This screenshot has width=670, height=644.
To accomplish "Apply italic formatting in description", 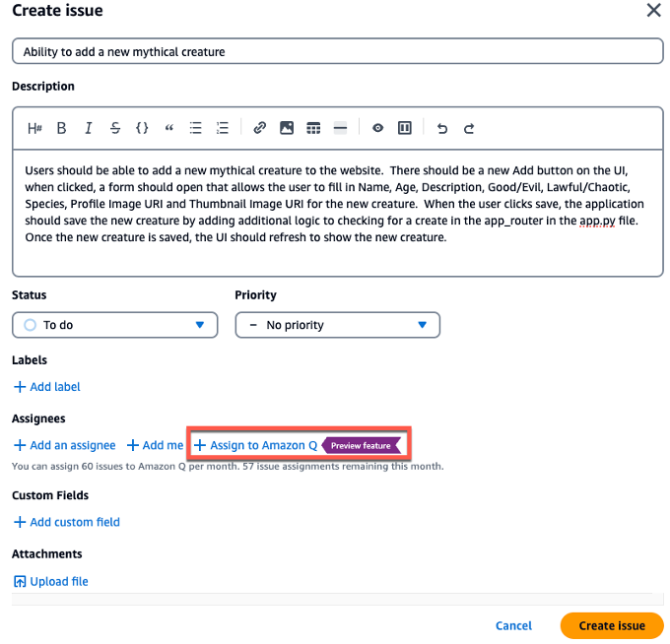I will point(89,128).
